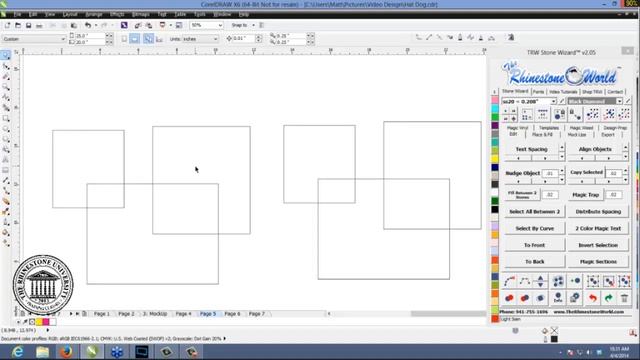Image resolution: width=640 pixels, height=360 pixels.
Task: Click the Select By Curve button
Action: click(535, 228)
